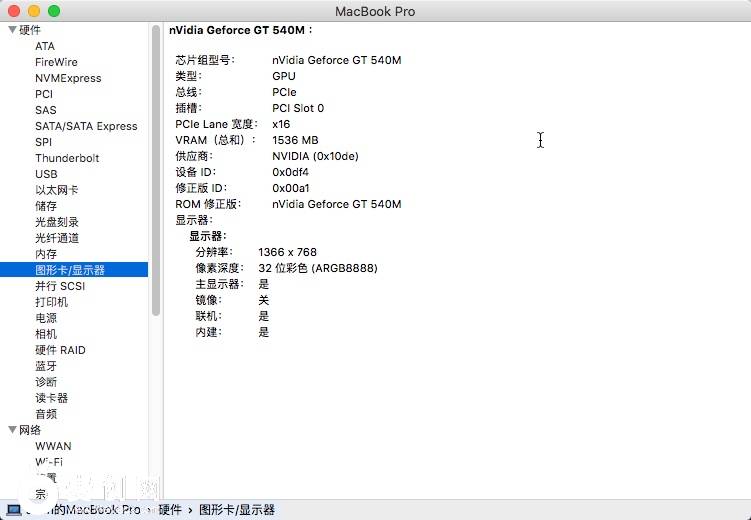Click the computer icon in the path bar

coord(14,509)
